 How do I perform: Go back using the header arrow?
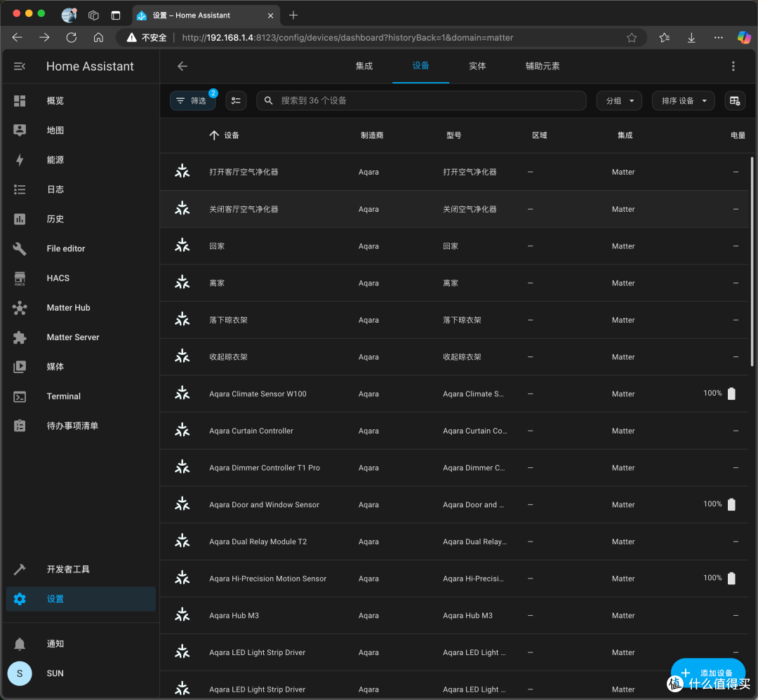[x=182, y=66]
